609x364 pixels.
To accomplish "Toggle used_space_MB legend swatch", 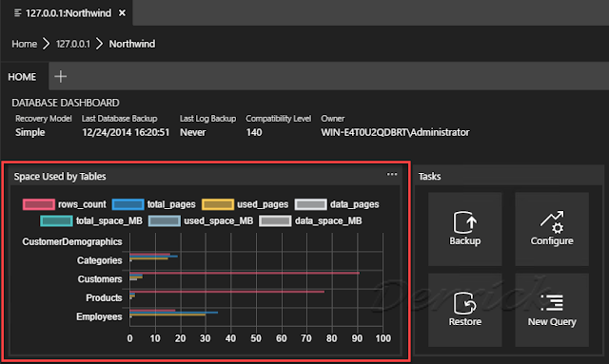I will click(165, 220).
